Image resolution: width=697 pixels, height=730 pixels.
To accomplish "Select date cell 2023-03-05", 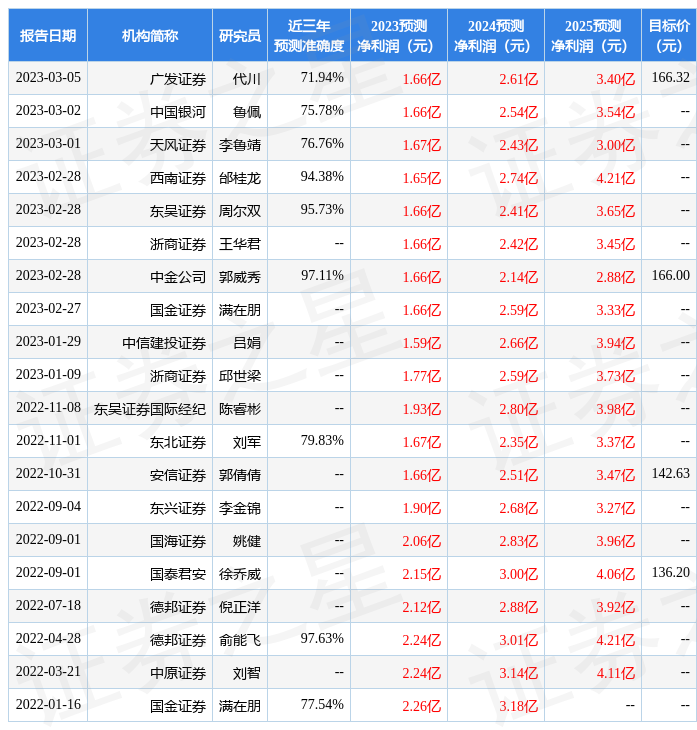I will click(x=48, y=77).
